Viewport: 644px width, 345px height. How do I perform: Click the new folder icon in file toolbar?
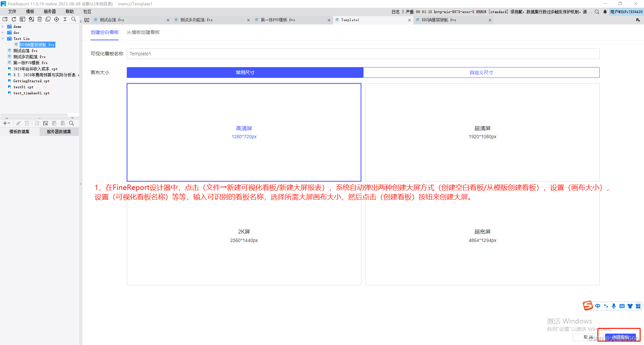coord(5,19)
